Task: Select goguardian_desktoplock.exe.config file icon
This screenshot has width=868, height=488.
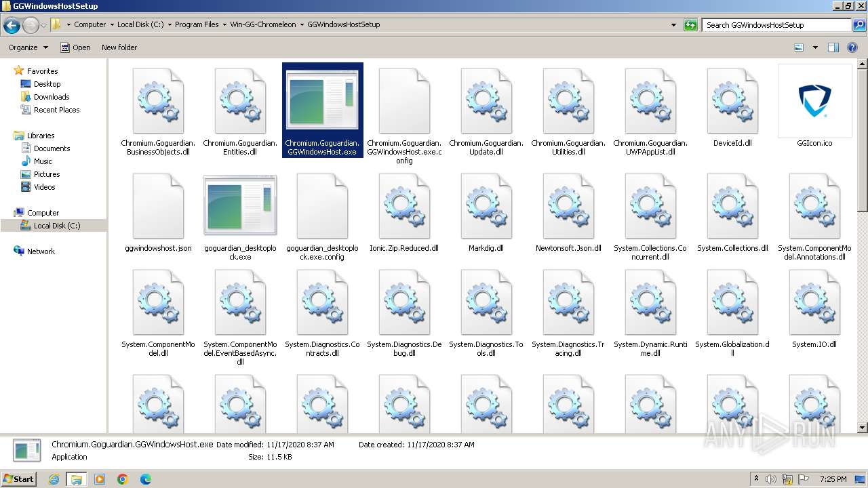Action: [x=322, y=206]
